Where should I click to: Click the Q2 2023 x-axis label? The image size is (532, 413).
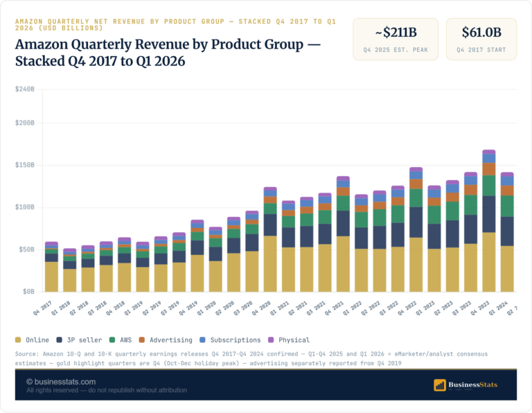click(x=444, y=308)
